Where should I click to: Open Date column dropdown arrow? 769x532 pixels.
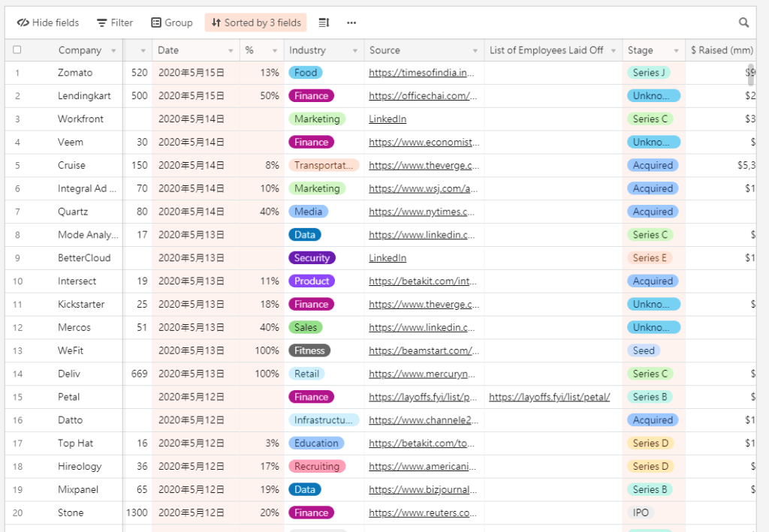click(x=231, y=50)
